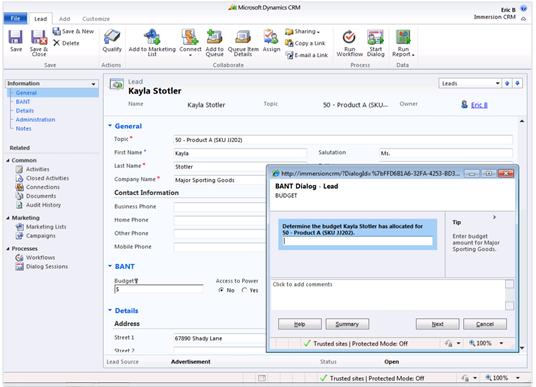The image size is (536, 387).
Task: Delete the lead record
Action: pos(66,43)
